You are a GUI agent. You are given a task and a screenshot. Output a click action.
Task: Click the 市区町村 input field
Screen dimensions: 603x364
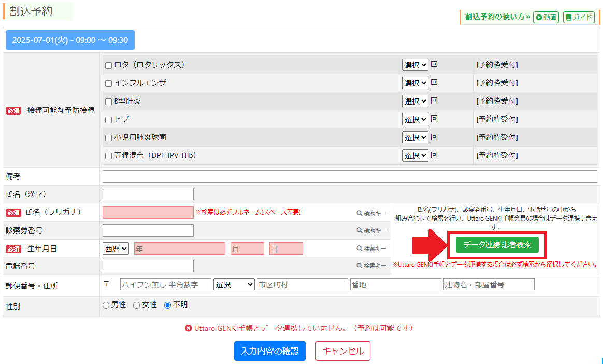(x=303, y=284)
